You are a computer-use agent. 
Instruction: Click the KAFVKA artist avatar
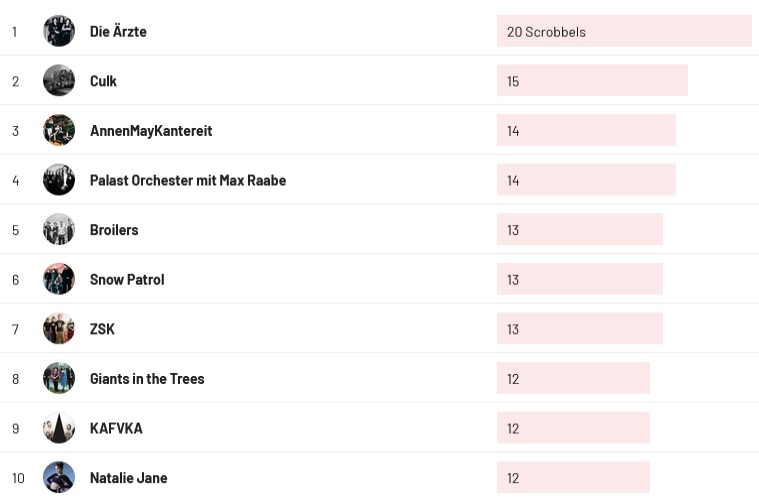(59, 428)
